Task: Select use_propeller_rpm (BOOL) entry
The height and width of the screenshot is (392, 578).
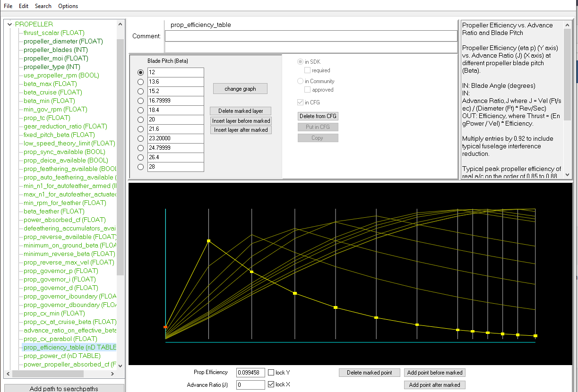Action: pos(61,75)
